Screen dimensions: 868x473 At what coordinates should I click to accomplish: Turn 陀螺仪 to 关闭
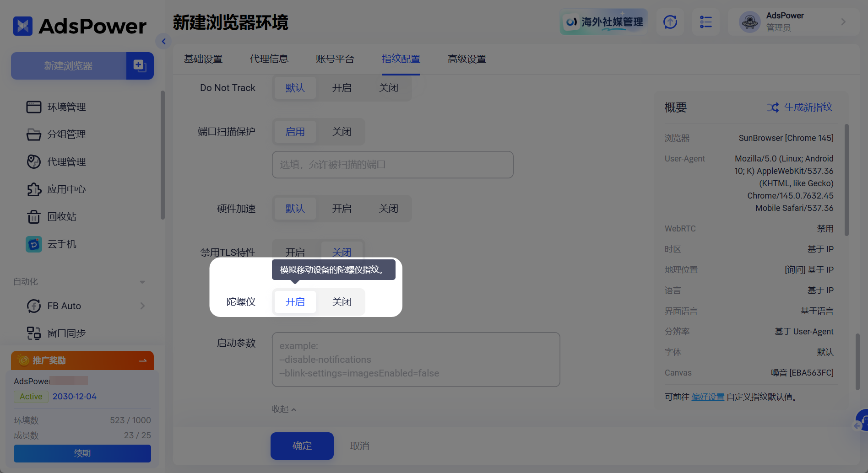tap(342, 302)
